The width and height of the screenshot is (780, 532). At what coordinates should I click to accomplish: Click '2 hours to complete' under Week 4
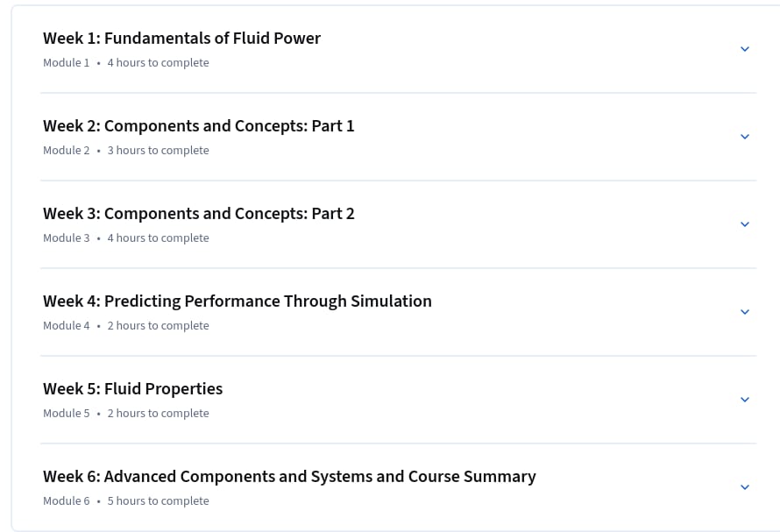[x=158, y=325]
